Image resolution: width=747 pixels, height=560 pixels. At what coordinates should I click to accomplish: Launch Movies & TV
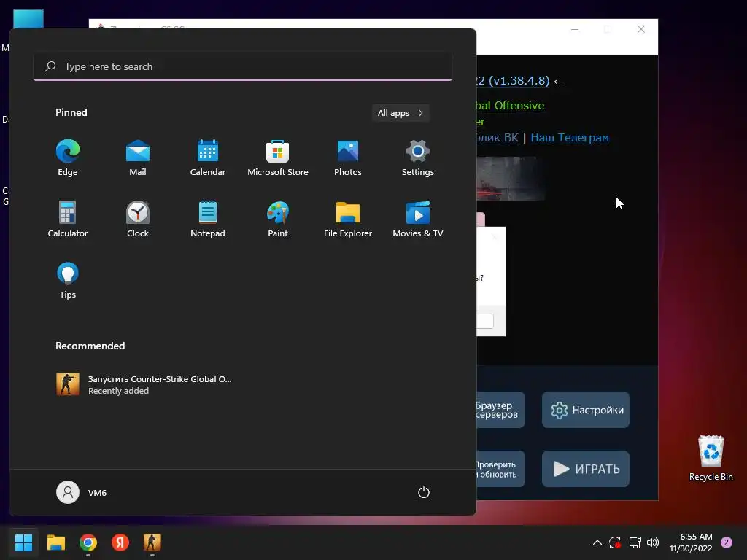(418, 219)
